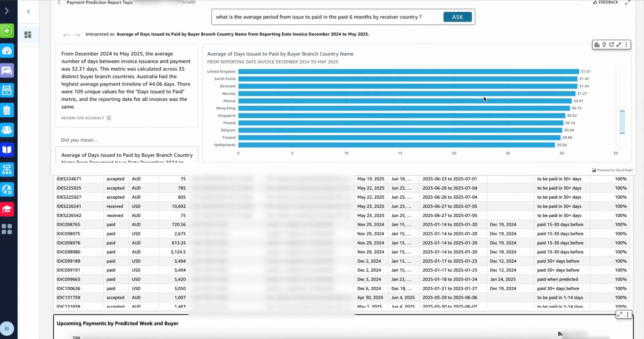Viewport: 644px width, 339px height.
Task: Open the RI user avatar
Action: pyautogui.click(x=7, y=329)
